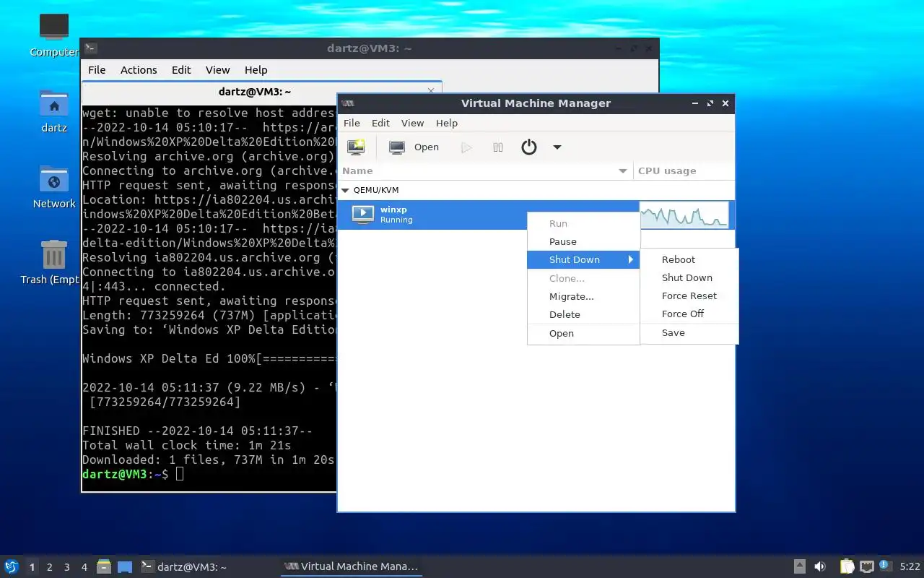Choose Delete from the context menu
Screen dimensions: 924x578
coord(583,315)
